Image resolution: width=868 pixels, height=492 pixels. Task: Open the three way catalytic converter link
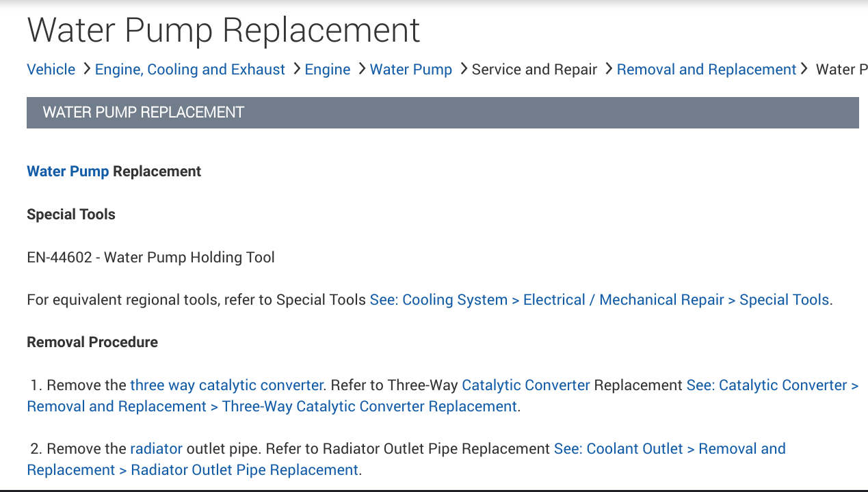pos(226,385)
